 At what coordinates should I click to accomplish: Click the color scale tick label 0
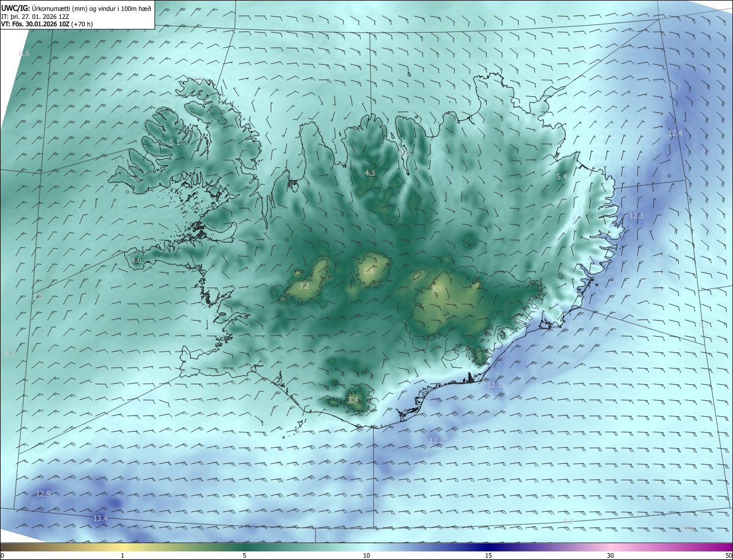point(2,555)
